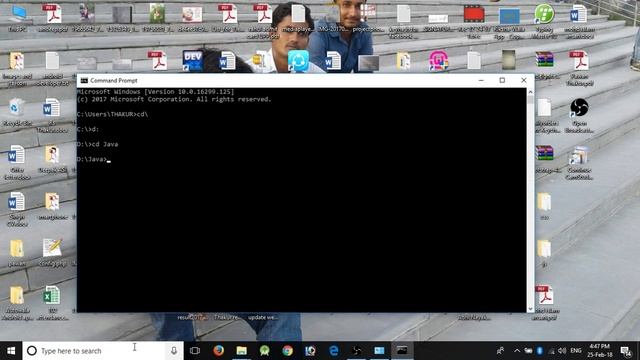Open the Dev-C++ desktop shortcut
640x360 pixels.
click(x=193, y=61)
